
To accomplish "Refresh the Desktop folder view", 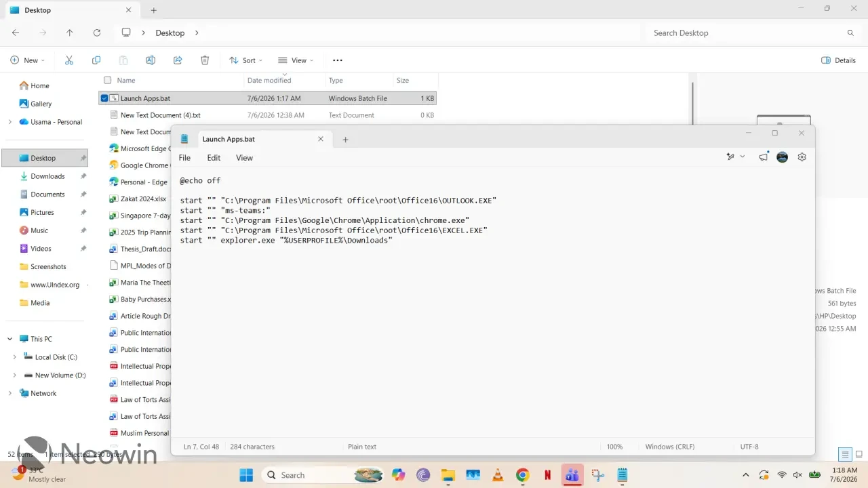I will point(97,33).
